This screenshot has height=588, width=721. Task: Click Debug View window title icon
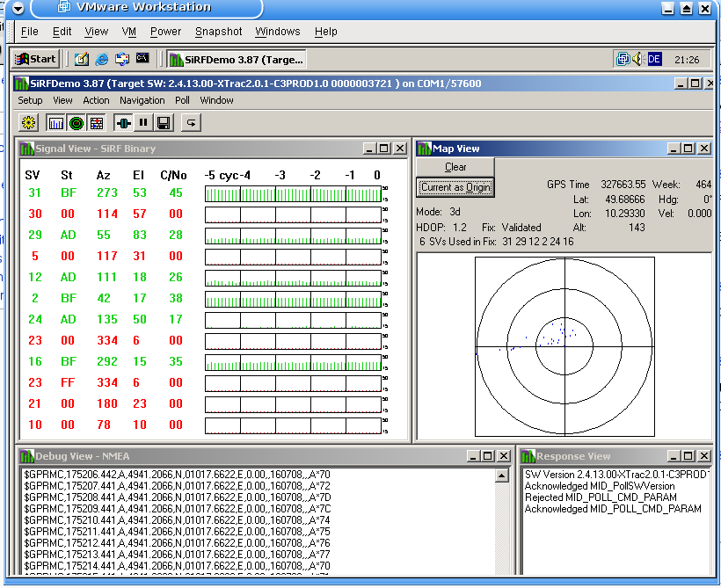pyautogui.click(x=27, y=456)
